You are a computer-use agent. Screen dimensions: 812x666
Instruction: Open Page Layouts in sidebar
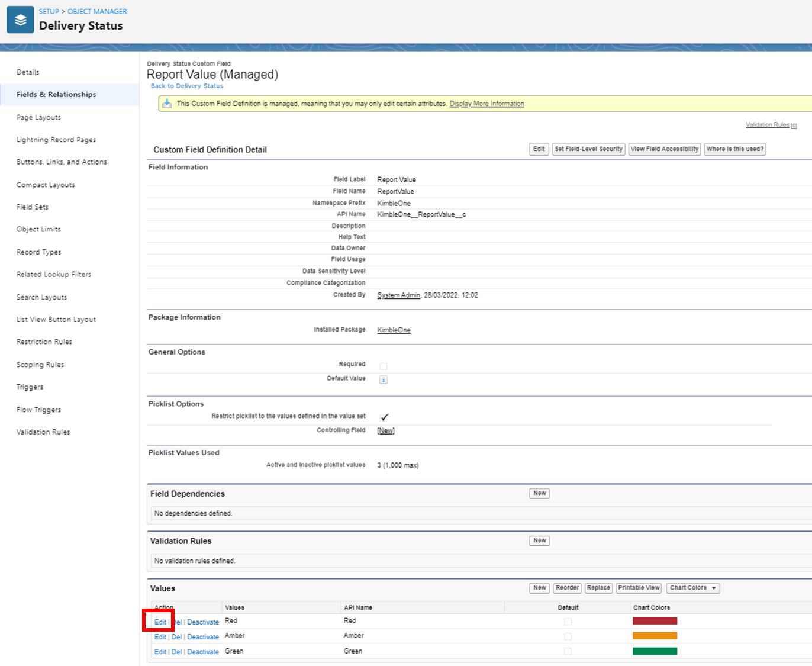coord(38,117)
